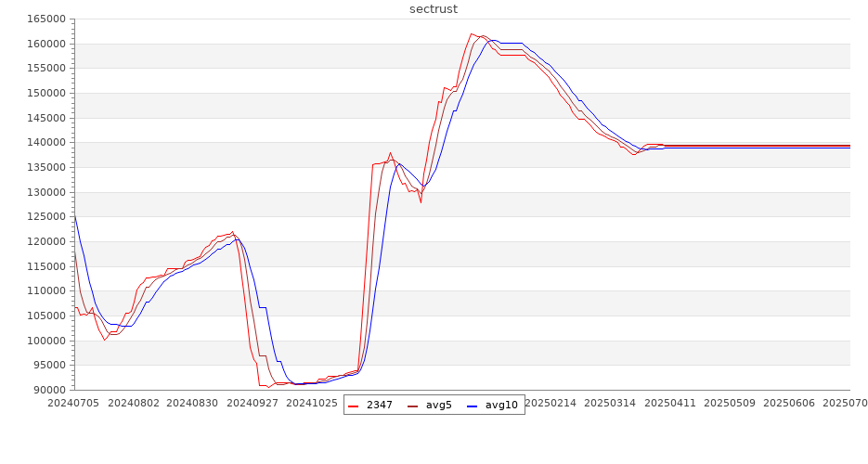
Task: Select the 20250214 x-axis date
Action: (550, 404)
